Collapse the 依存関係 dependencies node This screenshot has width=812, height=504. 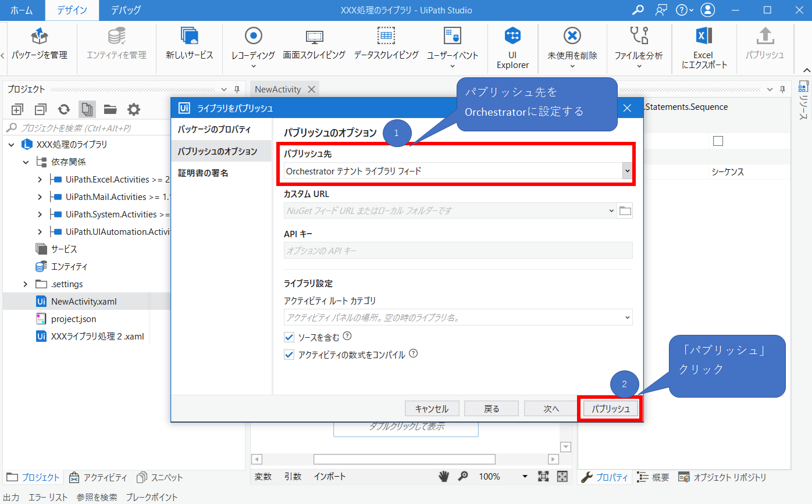coord(26,162)
